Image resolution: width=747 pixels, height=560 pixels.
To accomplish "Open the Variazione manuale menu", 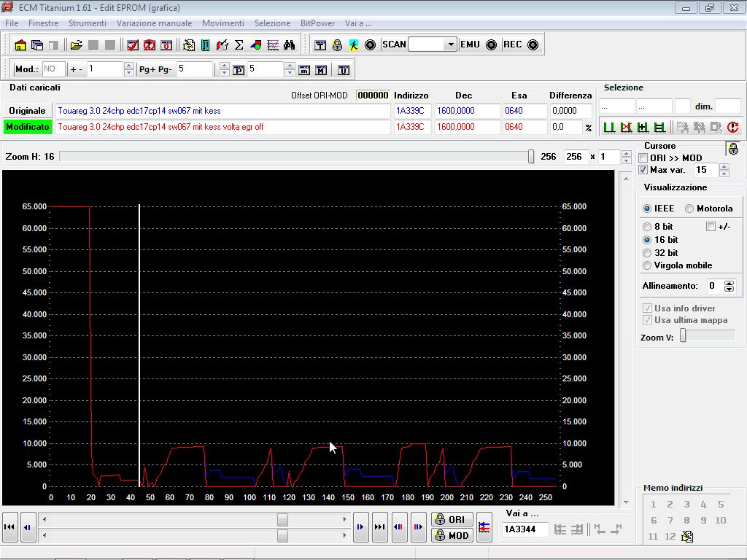I will (x=154, y=23).
